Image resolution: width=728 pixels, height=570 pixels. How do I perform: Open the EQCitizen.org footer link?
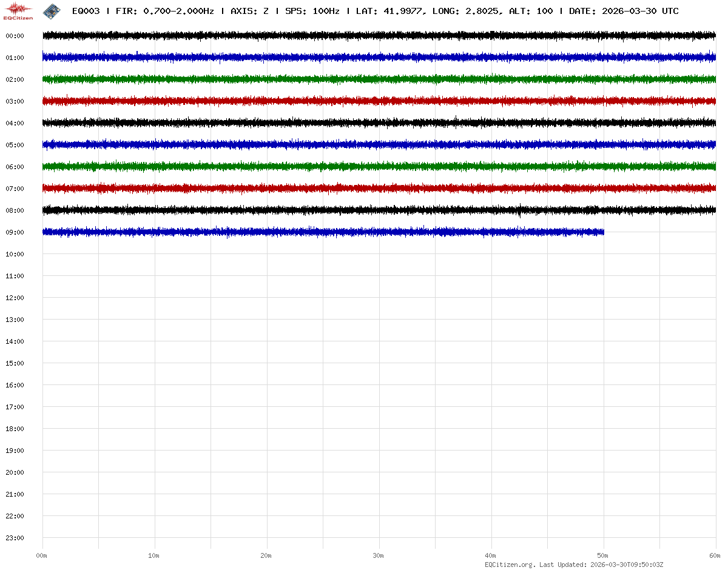pos(510,565)
